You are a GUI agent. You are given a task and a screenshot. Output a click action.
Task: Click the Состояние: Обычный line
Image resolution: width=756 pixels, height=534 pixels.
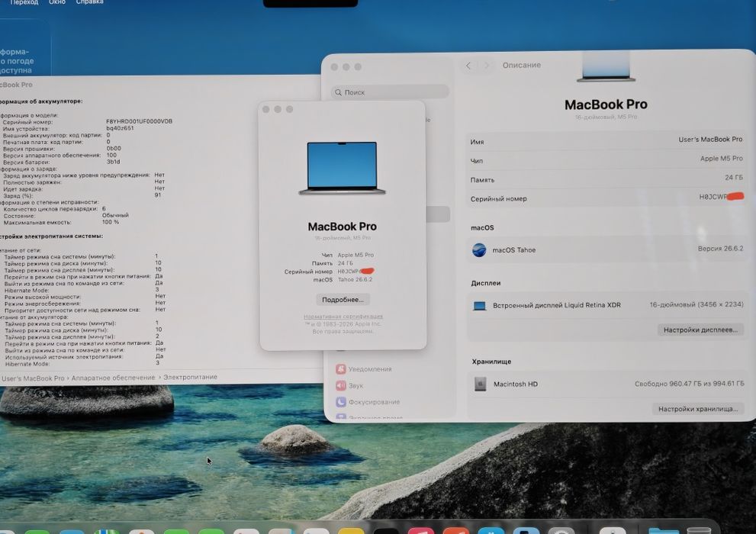coord(66,215)
